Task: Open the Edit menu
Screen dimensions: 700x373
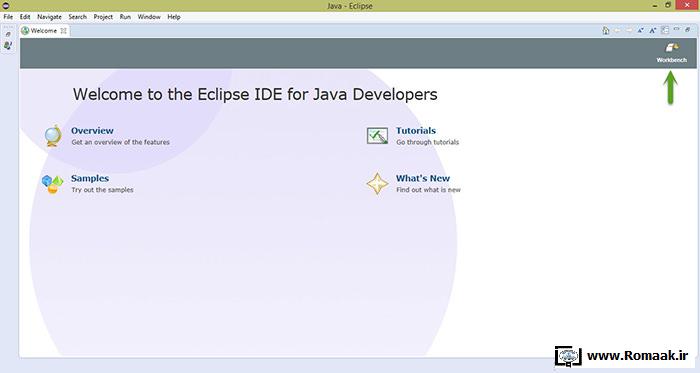Action: (x=25, y=17)
